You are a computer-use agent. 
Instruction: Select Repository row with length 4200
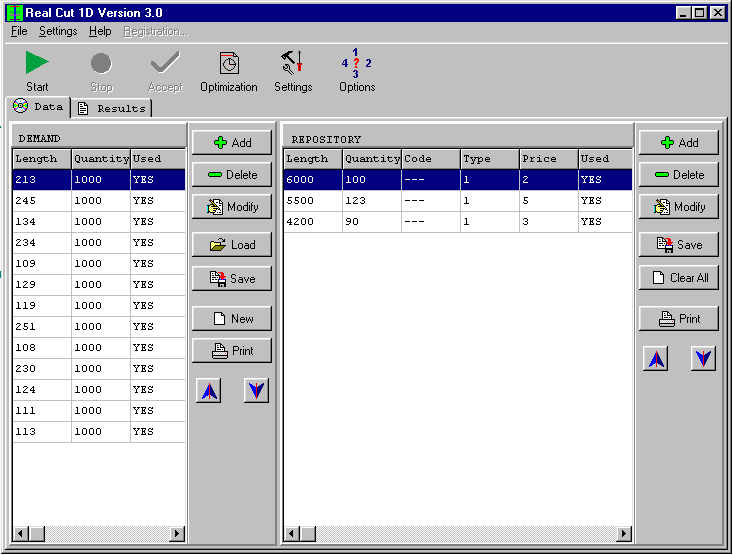[x=458, y=222]
